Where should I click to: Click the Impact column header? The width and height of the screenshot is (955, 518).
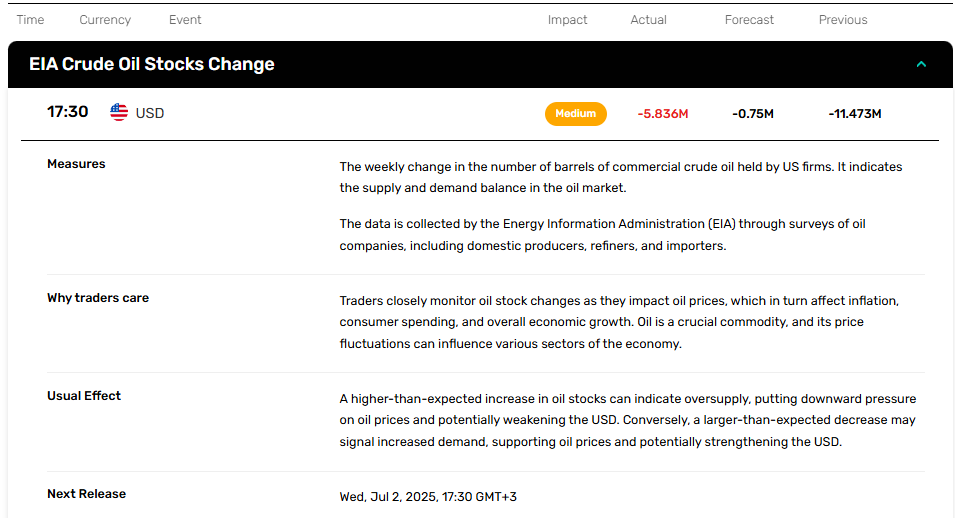coord(567,20)
